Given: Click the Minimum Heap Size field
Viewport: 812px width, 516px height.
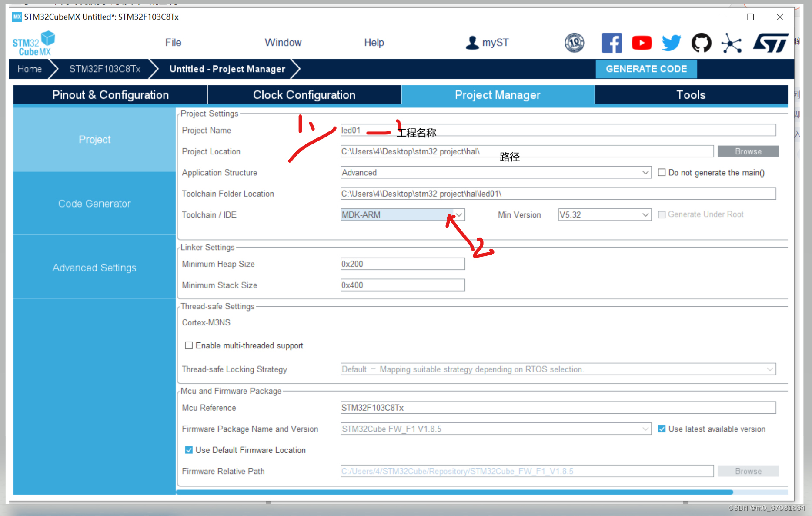Looking at the screenshot, I should coord(403,264).
